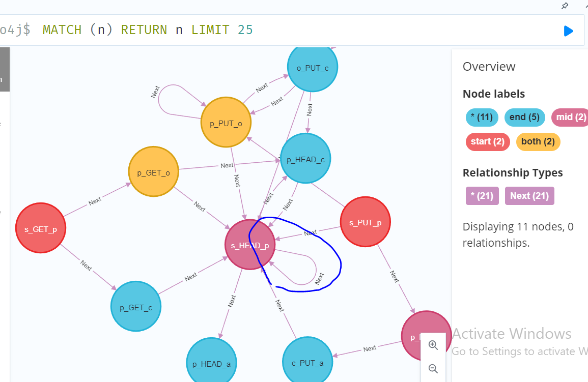
Task: Click the p_HEAD_c node
Action: pyautogui.click(x=305, y=159)
